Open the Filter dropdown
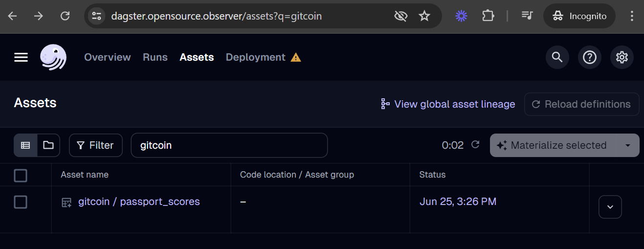The width and height of the screenshot is (644, 249). click(x=96, y=145)
